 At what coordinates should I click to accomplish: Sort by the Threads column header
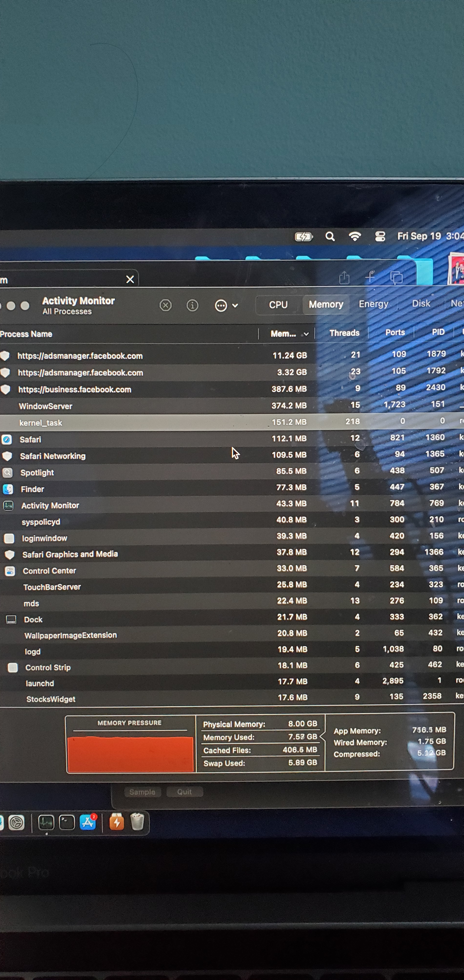344,333
